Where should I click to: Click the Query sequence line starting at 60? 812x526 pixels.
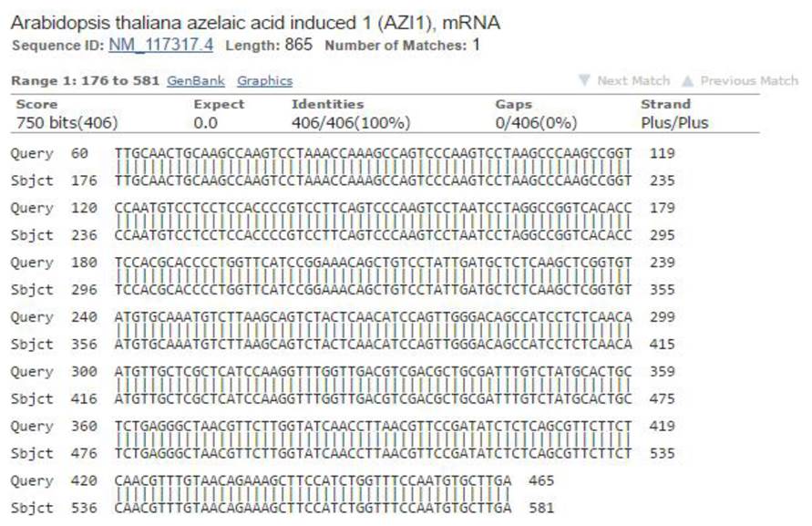[373, 153]
